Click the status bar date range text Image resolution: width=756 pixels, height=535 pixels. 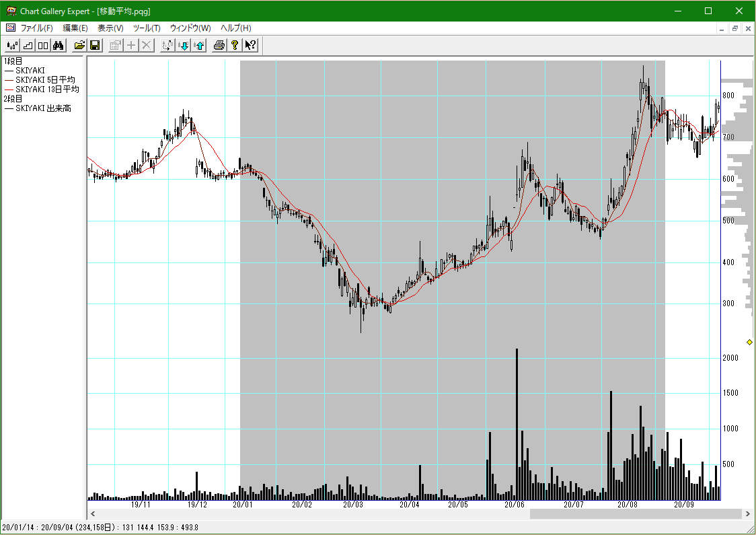pos(100,528)
